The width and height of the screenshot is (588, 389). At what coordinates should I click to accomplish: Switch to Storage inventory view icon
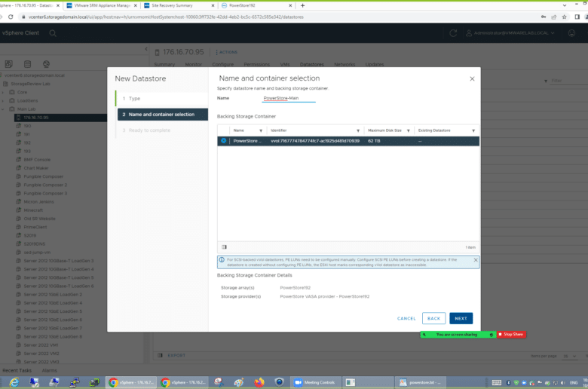(x=27, y=64)
